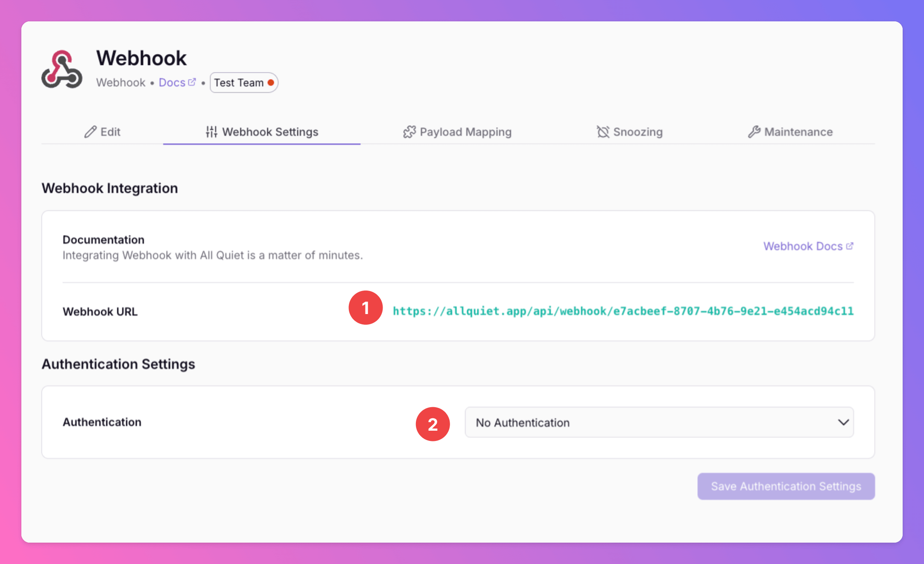
Task: Click the sliders icon on Webhook Settings
Action: (211, 132)
